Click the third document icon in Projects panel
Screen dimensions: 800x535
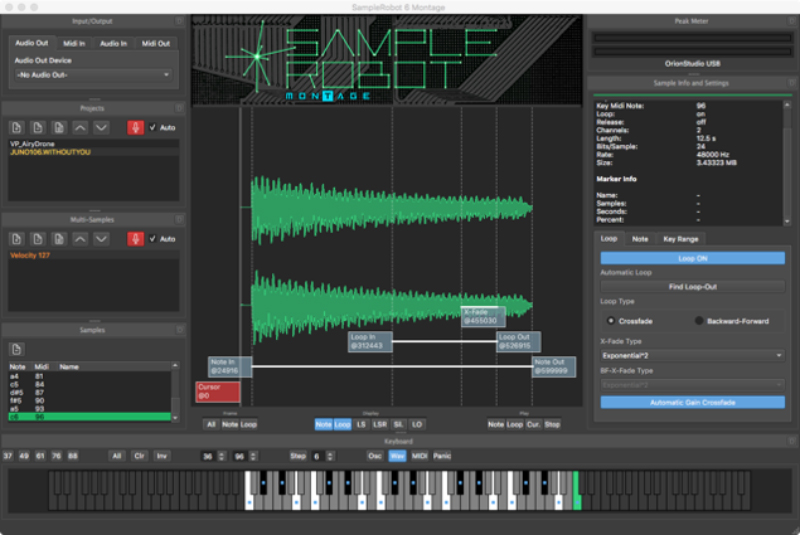(x=59, y=128)
